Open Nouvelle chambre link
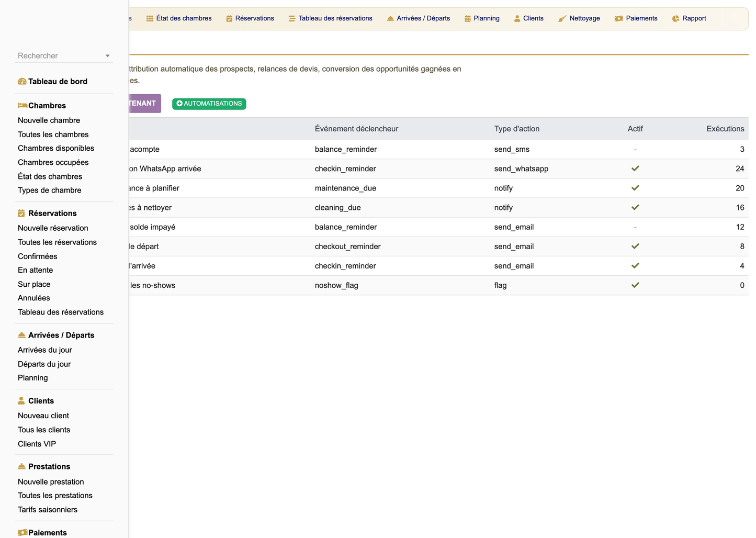756x538 pixels. point(49,120)
